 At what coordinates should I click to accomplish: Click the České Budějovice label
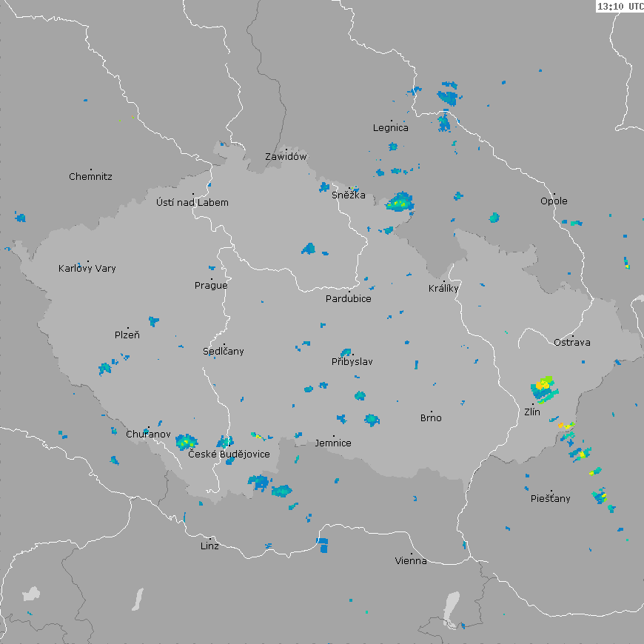coord(229,454)
